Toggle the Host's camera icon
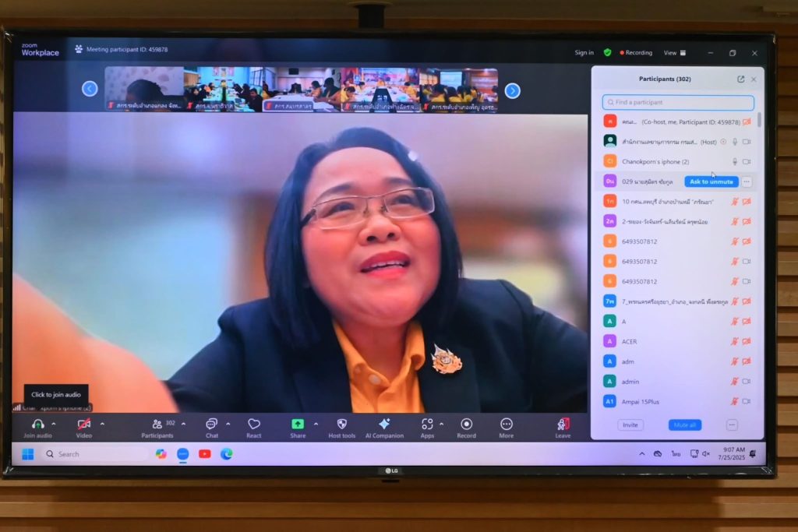Screen dimensions: 798x532 point(747,142)
